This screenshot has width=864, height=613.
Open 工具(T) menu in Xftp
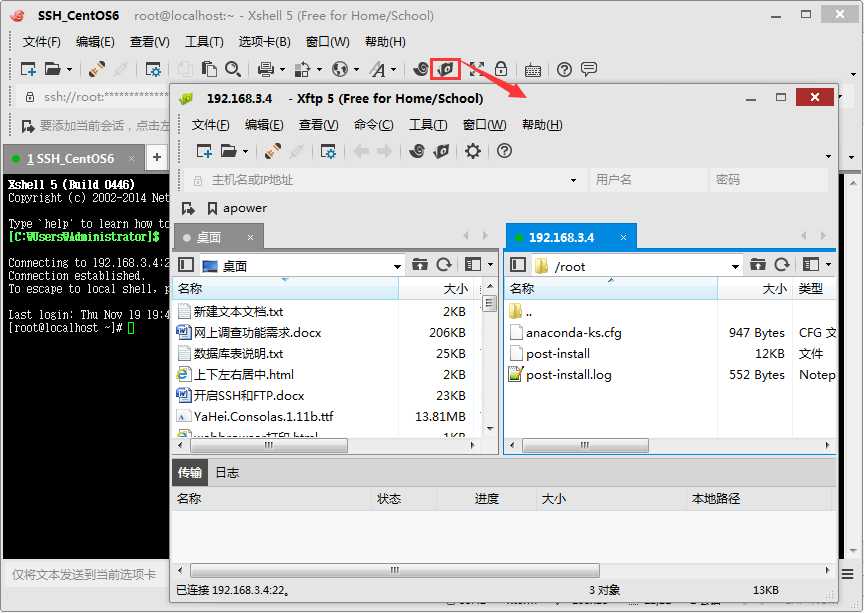coord(428,125)
